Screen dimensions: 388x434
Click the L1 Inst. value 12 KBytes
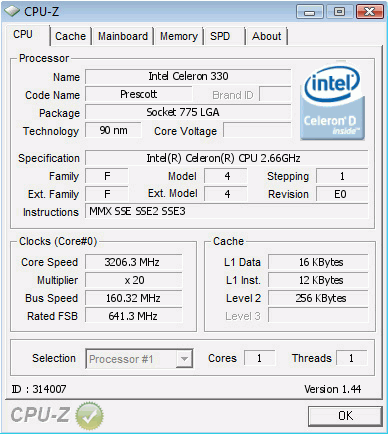318,280
